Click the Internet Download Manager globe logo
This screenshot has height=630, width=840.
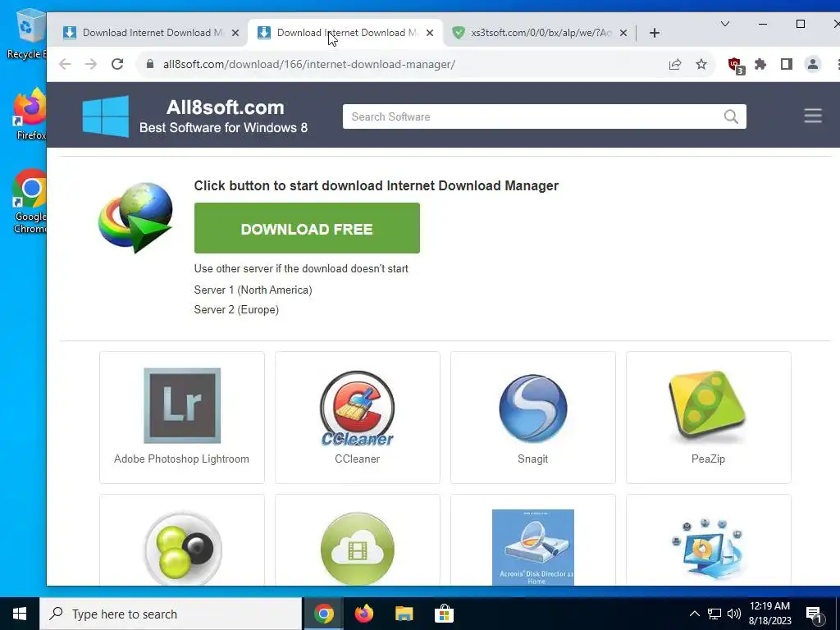(x=135, y=217)
